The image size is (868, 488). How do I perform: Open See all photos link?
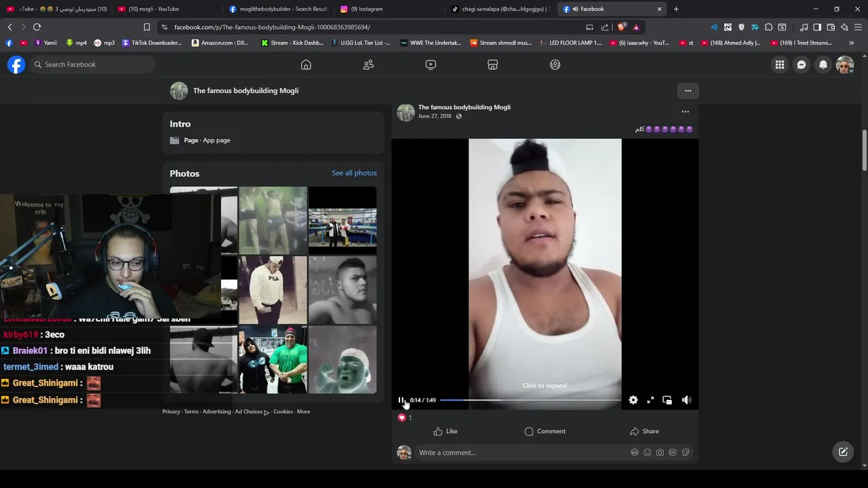[x=354, y=173]
